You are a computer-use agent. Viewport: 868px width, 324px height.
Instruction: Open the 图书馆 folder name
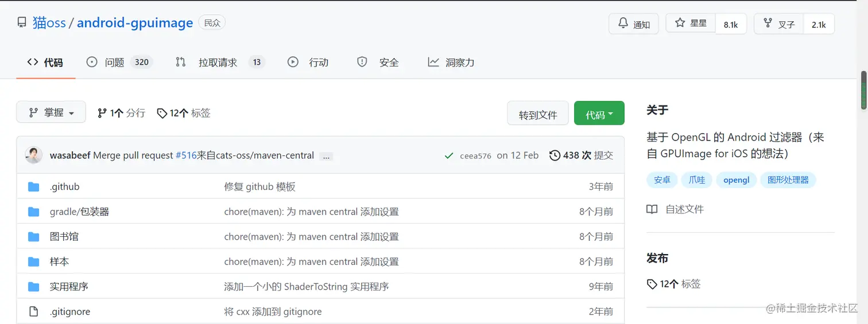64,236
